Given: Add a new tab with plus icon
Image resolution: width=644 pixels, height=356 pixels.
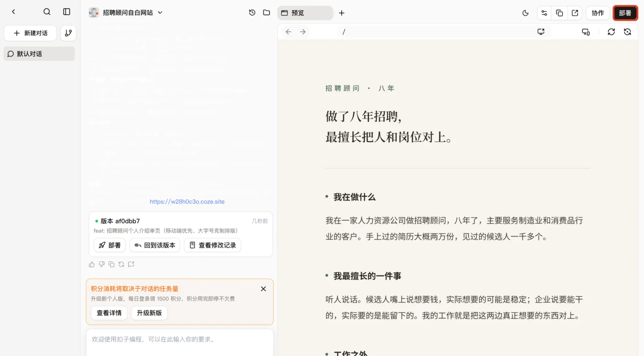Looking at the screenshot, I should (341, 13).
